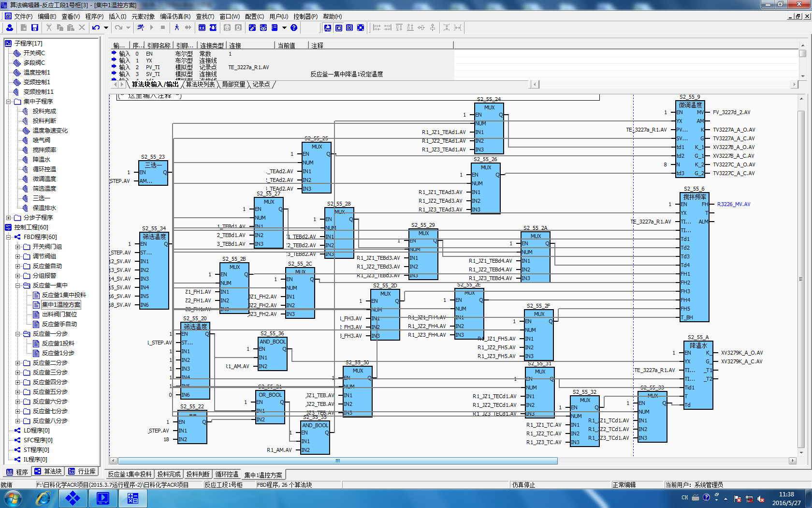Expand the 分步子程序 folder
812x508 pixels.
8,218
